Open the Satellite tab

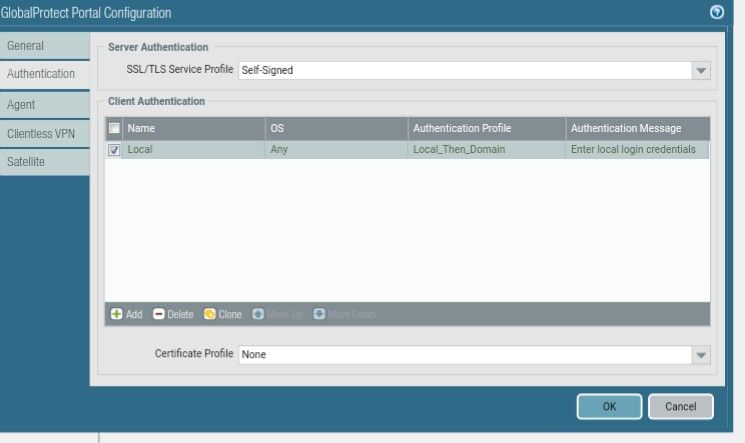(45, 162)
